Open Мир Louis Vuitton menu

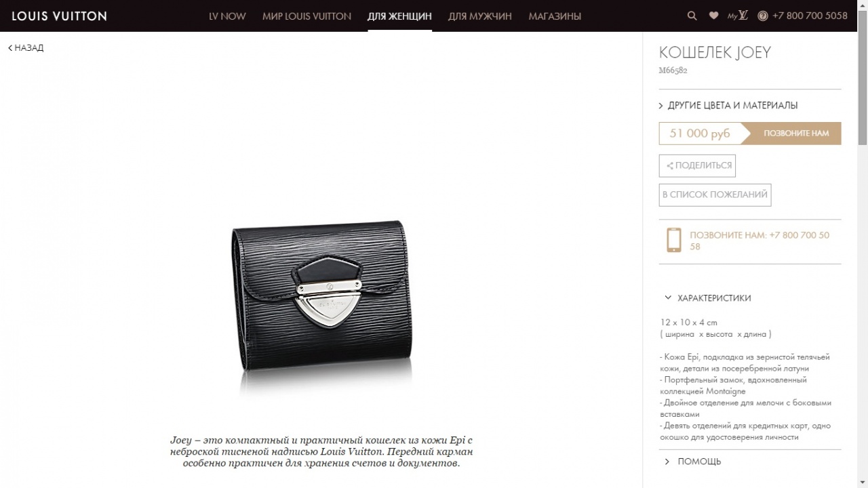tap(307, 16)
